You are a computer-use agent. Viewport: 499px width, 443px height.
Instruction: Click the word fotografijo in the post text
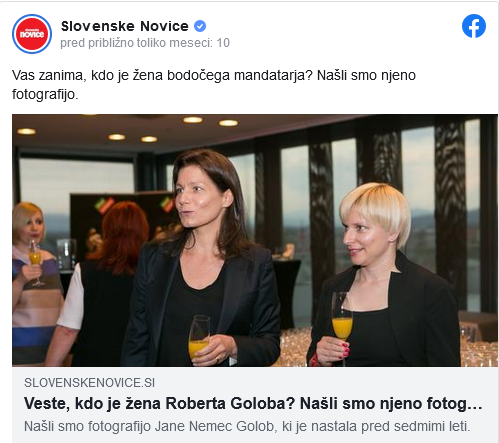45,94
